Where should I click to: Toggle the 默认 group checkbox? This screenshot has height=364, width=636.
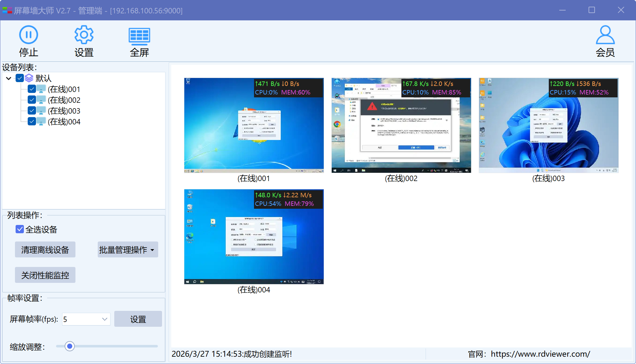20,78
